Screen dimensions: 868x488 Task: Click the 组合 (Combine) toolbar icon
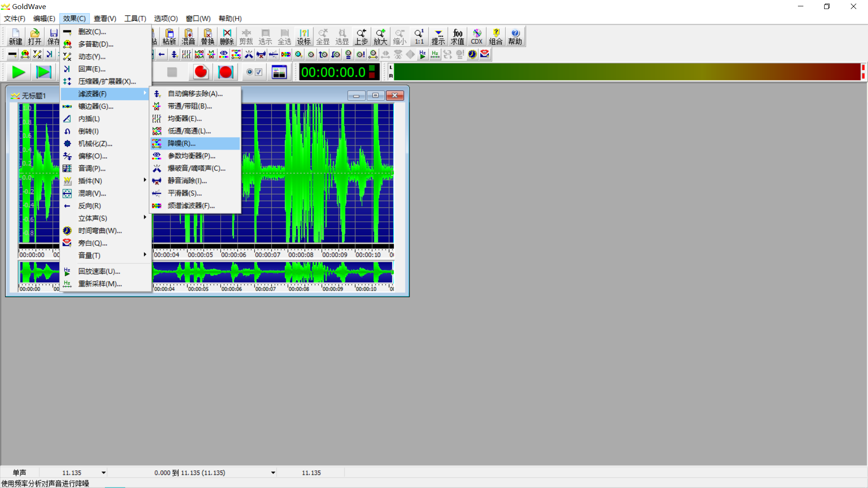tap(496, 37)
